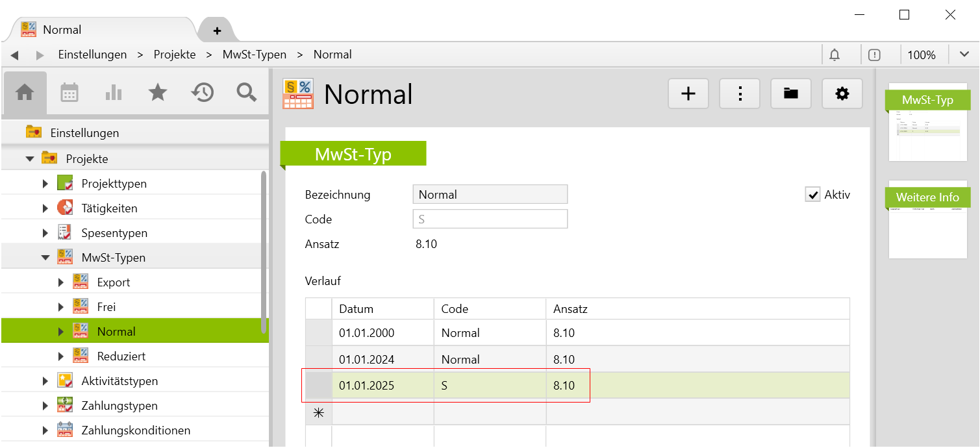Show favorites with the star icon

point(158,93)
